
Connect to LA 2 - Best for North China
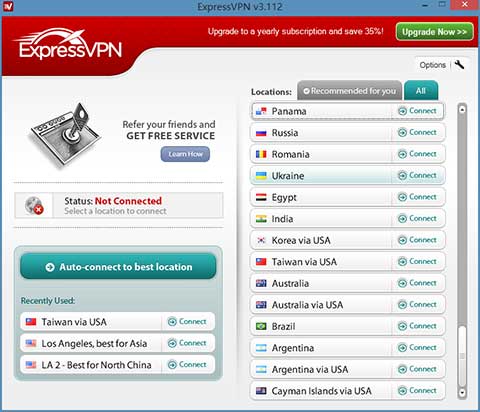pos(187,365)
